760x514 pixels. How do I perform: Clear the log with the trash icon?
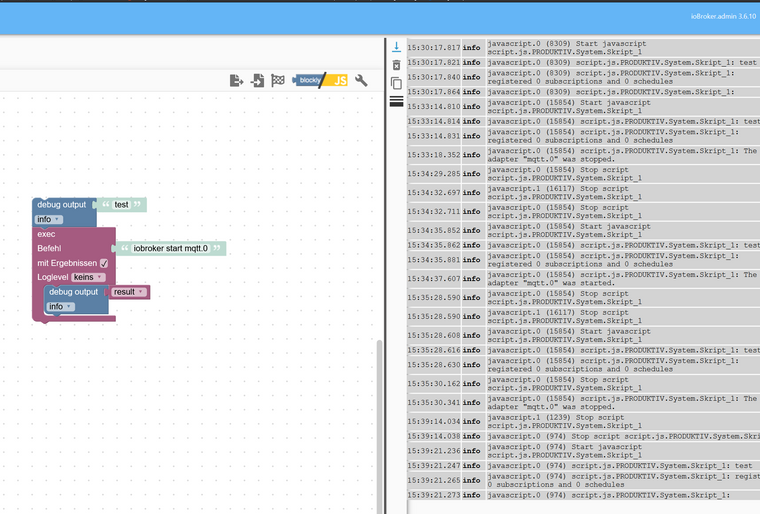coord(396,65)
